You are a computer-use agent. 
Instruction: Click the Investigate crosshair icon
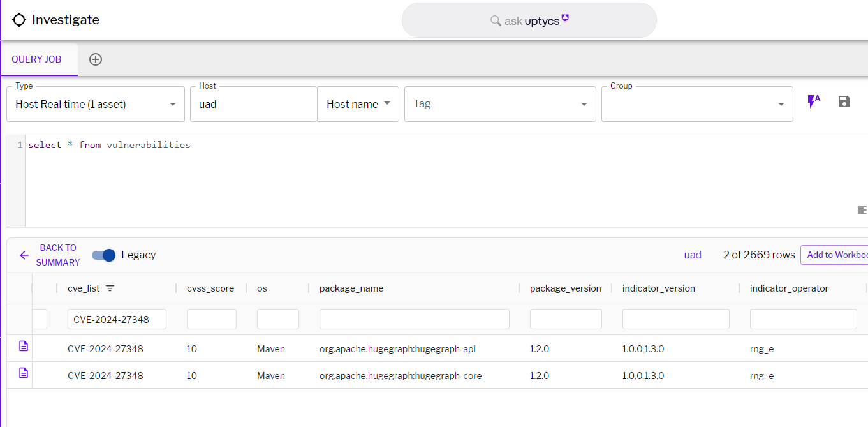click(19, 20)
